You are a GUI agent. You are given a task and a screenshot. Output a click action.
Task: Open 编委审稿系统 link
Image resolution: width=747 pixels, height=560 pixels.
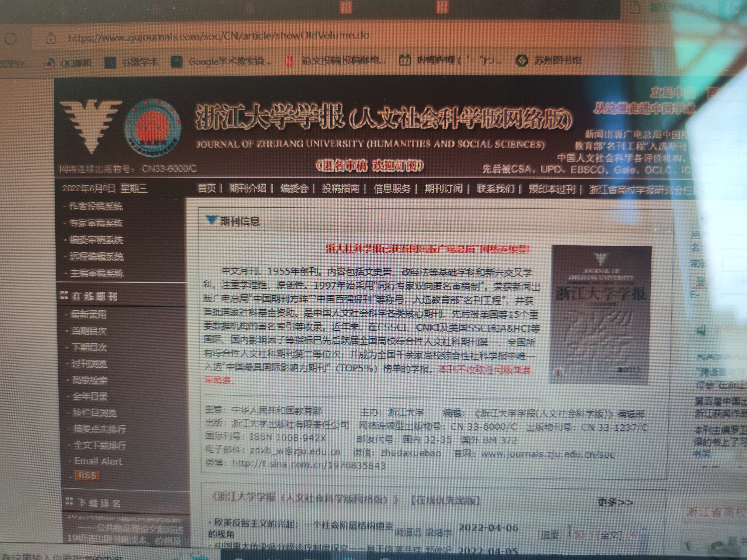tap(97, 240)
